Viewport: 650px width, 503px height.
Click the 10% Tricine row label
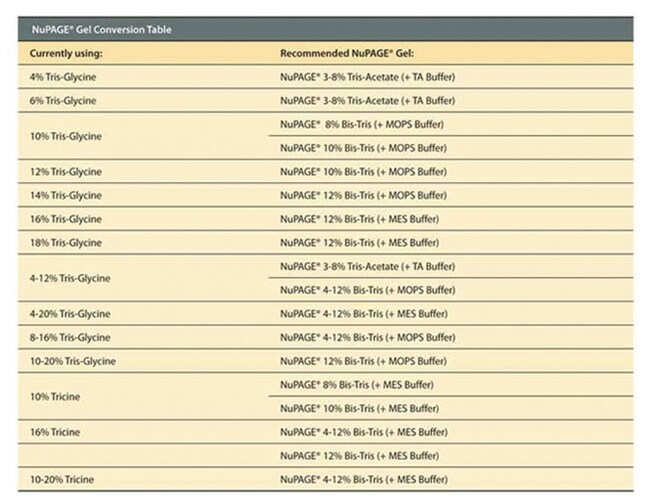click(x=57, y=397)
